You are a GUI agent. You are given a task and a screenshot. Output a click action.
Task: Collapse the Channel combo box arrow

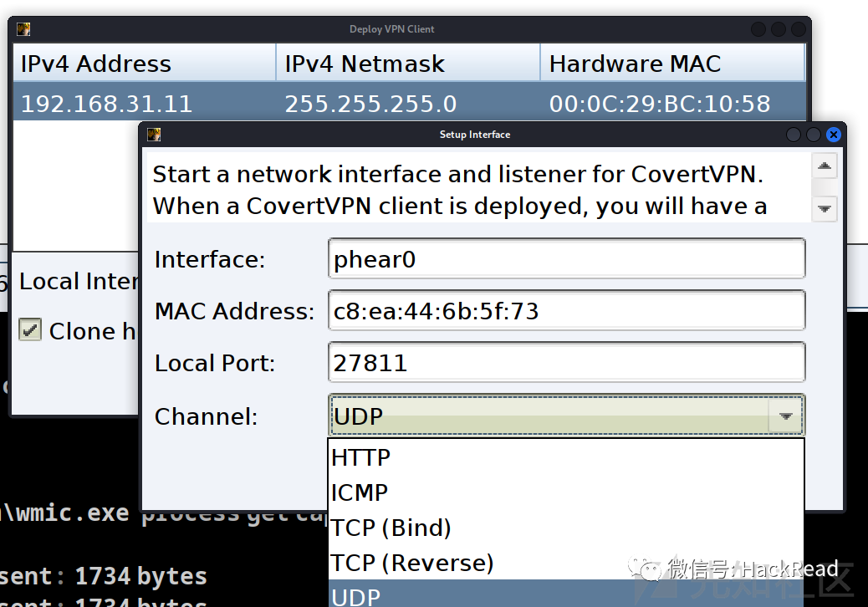tap(785, 416)
